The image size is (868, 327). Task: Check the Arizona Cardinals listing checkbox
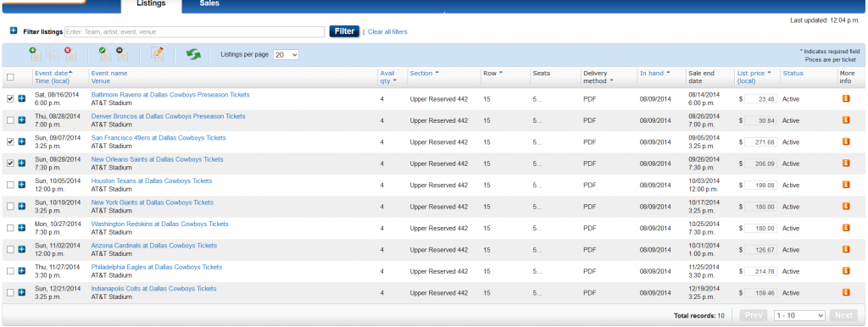pos(10,250)
